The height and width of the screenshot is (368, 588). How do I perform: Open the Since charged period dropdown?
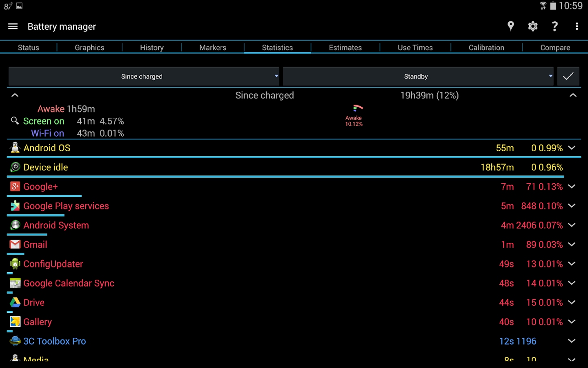click(x=144, y=76)
